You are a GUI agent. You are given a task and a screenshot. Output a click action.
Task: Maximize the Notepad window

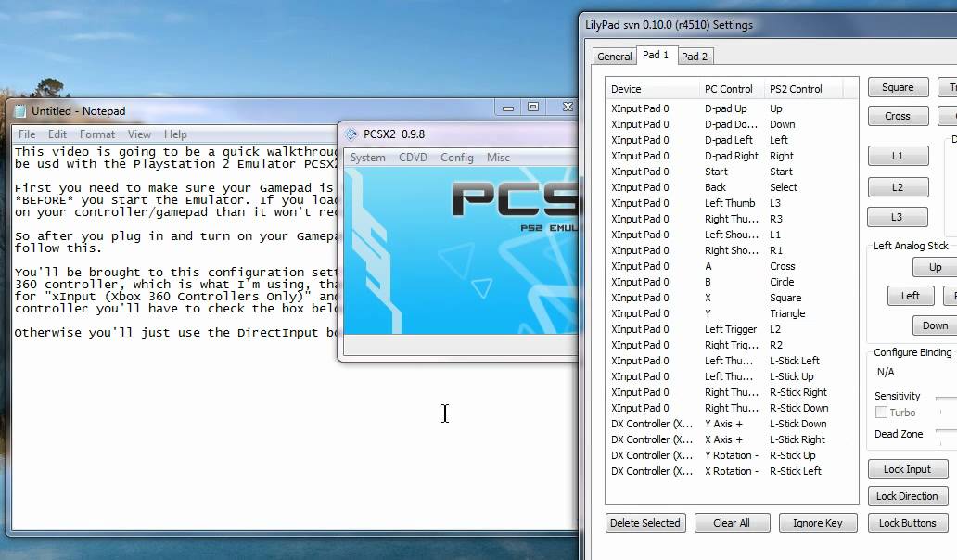[533, 108]
